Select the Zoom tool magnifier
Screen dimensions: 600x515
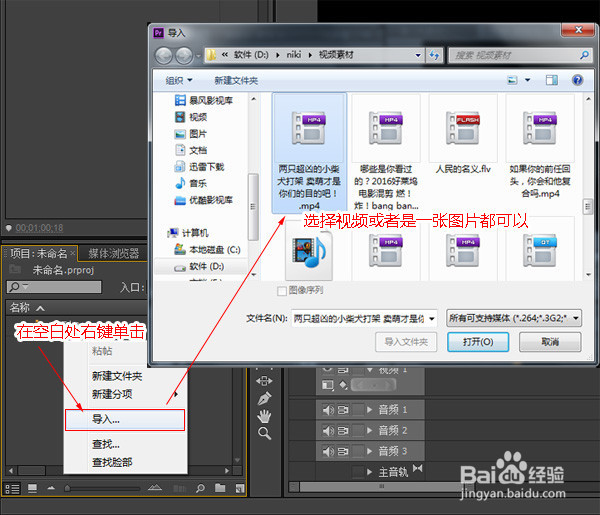tap(264, 433)
